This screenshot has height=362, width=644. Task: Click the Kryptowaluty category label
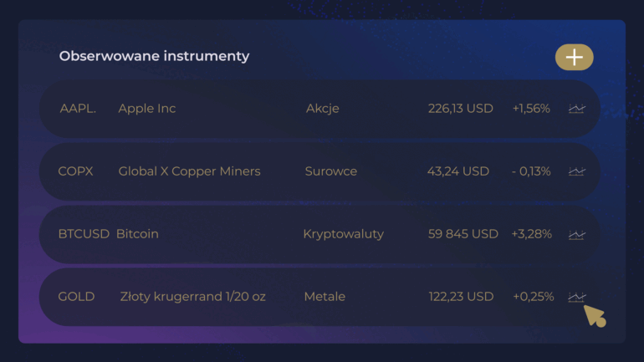(x=344, y=234)
